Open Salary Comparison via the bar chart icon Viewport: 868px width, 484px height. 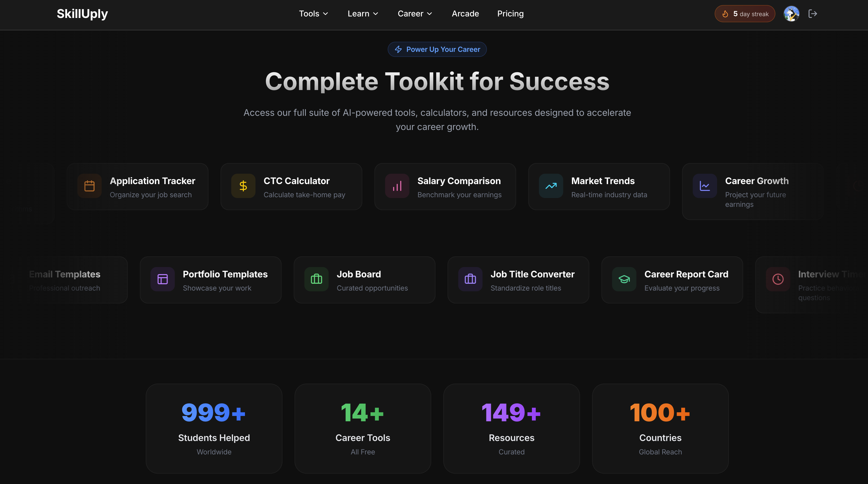[397, 186]
